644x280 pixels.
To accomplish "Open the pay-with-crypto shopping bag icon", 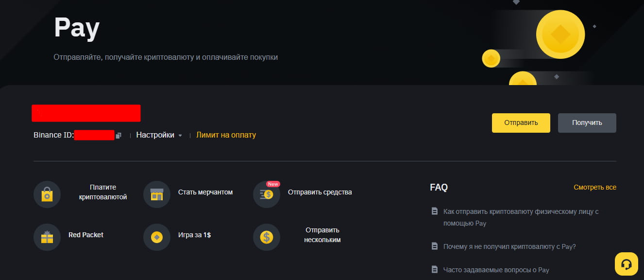I will (47, 194).
